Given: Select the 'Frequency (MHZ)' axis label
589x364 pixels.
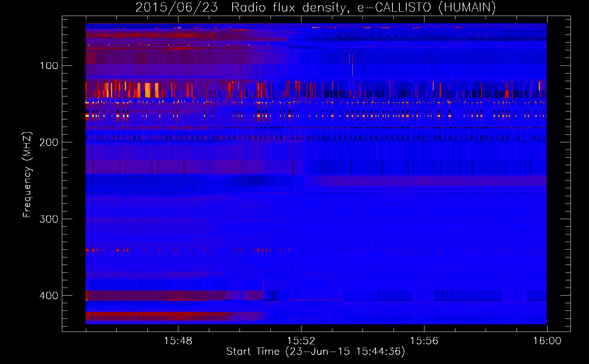Looking at the screenshot, I should (x=27, y=175).
